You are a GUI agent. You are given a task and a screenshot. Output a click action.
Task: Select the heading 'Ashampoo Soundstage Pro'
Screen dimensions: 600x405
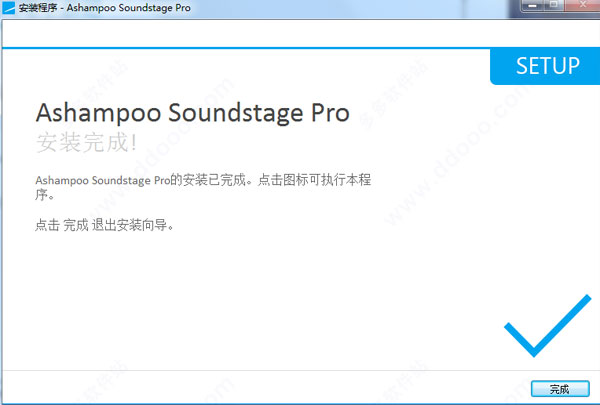coord(192,113)
